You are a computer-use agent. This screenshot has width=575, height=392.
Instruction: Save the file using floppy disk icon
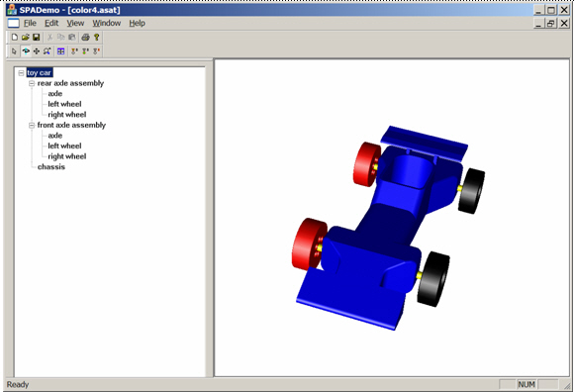tap(36, 37)
